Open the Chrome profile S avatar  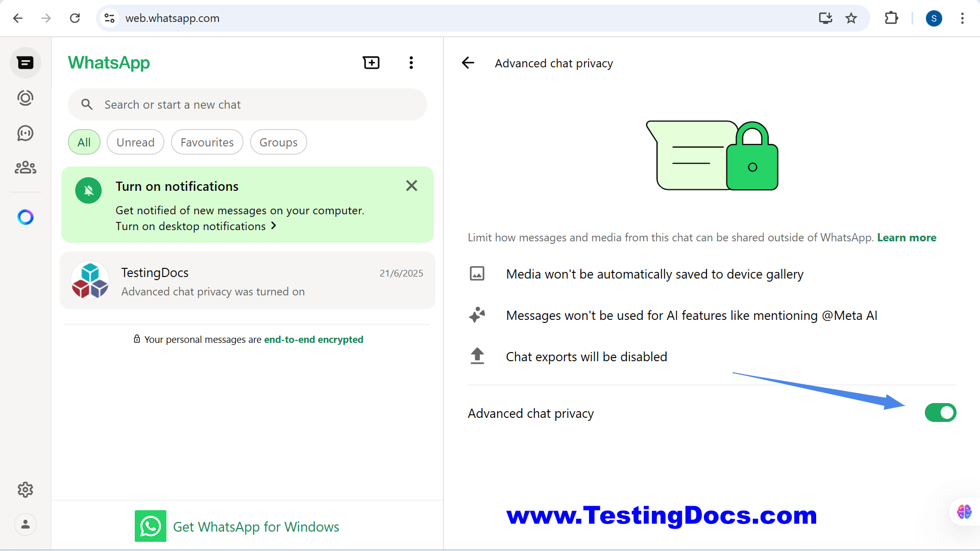pyautogui.click(x=934, y=18)
